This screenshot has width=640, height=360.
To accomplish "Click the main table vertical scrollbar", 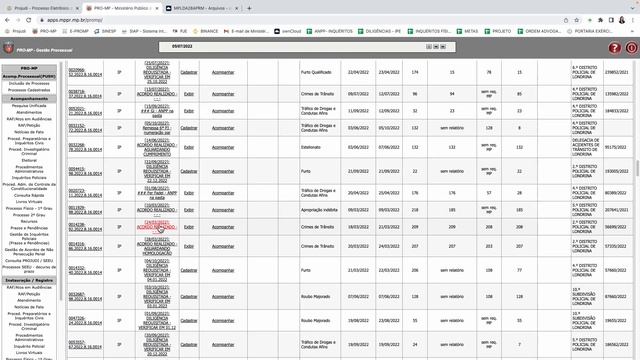I will [637, 167].
